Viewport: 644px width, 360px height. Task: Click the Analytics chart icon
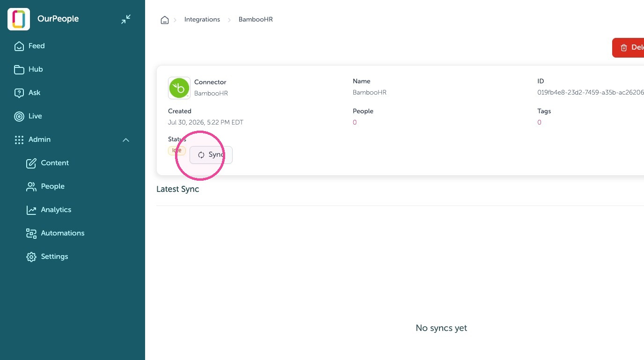click(31, 210)
